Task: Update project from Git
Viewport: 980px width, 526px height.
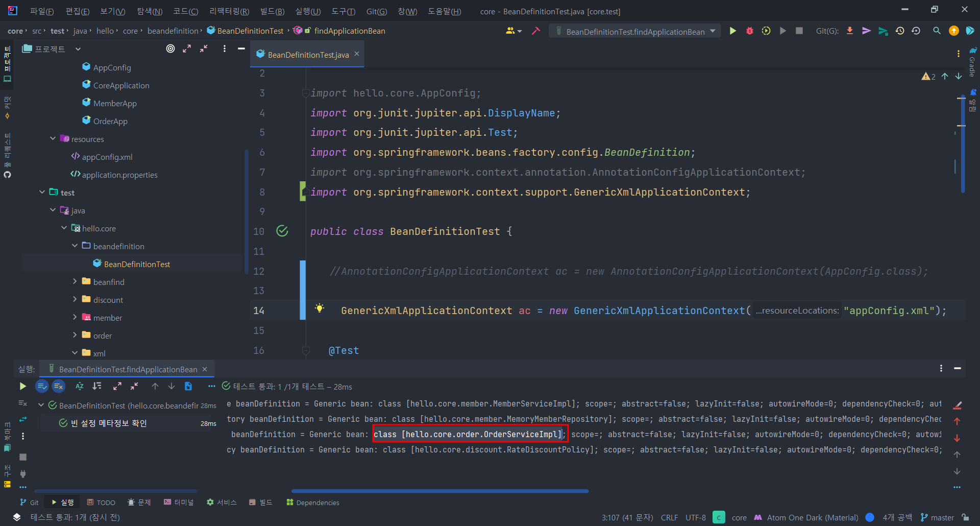Action: point(850,31)
